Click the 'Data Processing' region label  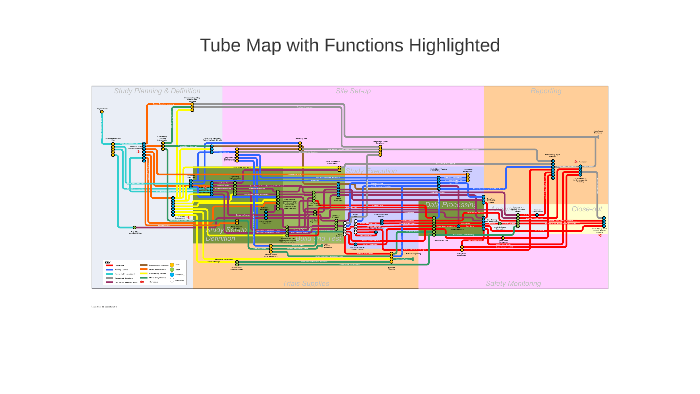[x=450, y=204]
